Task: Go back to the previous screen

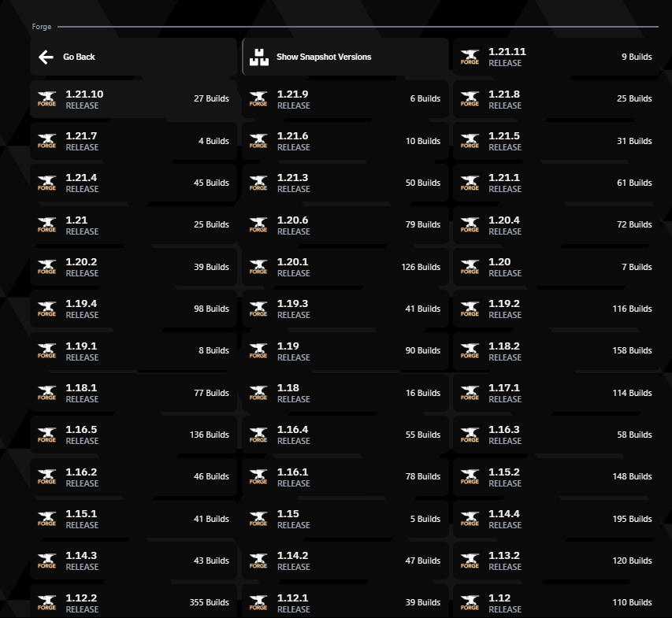Action: point(133,57)
